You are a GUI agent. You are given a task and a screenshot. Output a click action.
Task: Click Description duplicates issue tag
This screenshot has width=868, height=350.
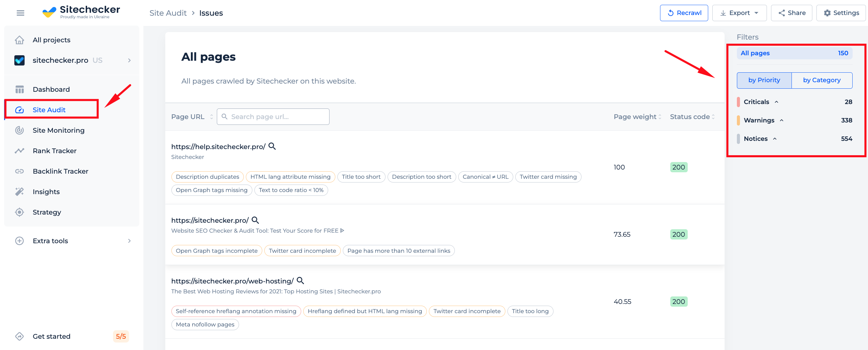[x=207, y=177]
